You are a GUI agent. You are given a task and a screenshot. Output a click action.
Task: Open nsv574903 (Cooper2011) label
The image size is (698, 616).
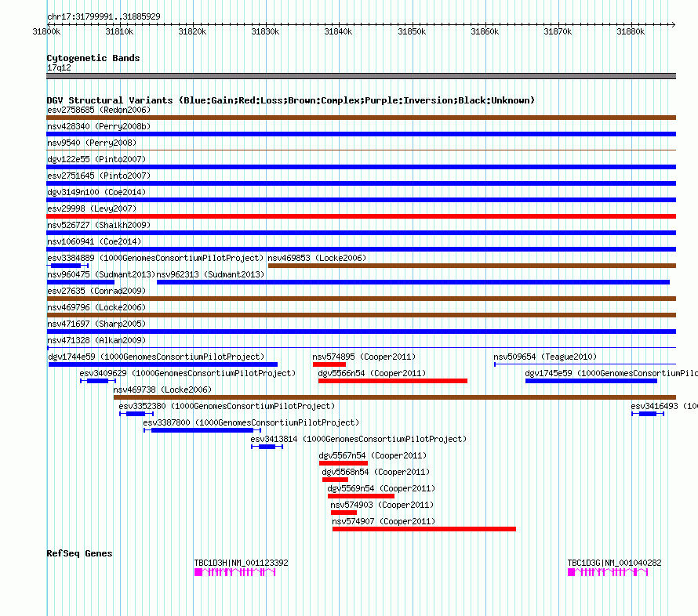pos(382,505)
